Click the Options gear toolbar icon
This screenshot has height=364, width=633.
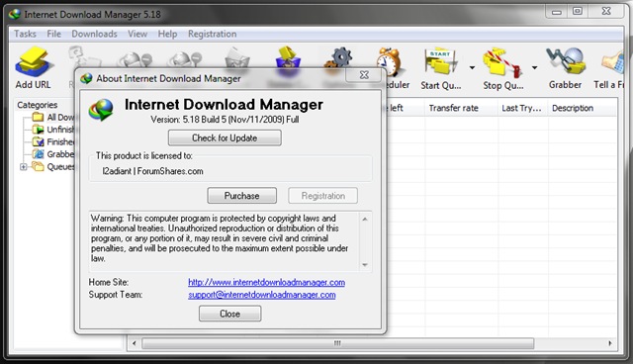pos(339,60)
